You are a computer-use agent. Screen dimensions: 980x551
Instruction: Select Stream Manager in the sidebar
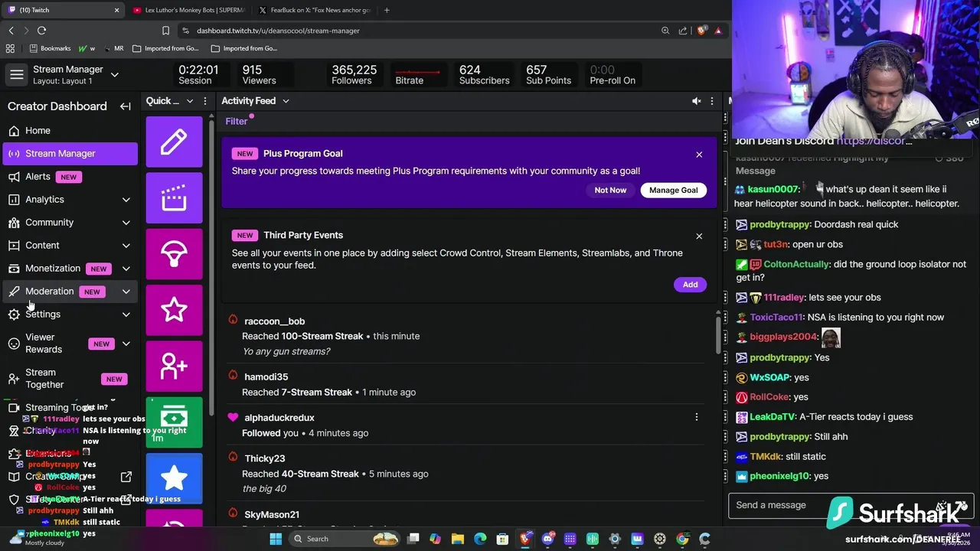coord(70,154)
